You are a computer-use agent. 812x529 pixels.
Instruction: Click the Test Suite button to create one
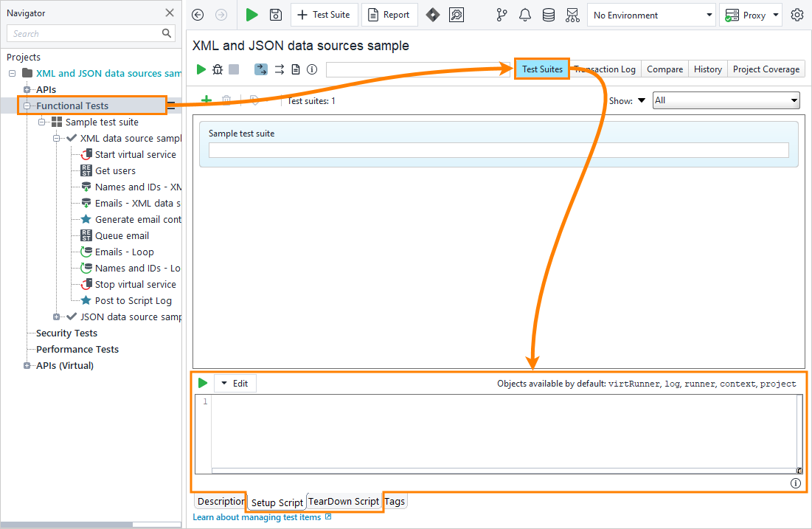pos(325,14)
